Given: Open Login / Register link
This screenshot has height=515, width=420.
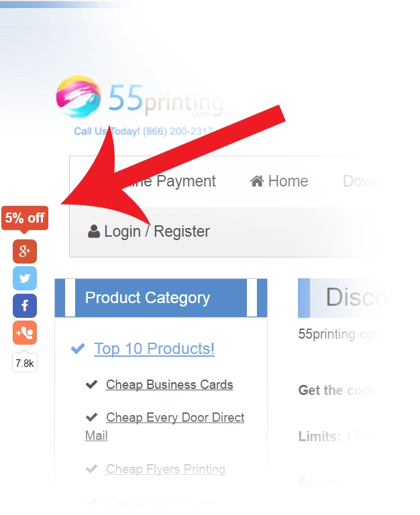Looking at the screenshot, I should [x=157, y=231].
